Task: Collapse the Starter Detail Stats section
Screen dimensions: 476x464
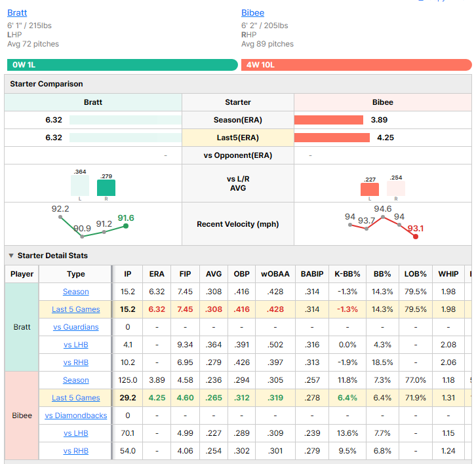Action: [x=11, y=256]
